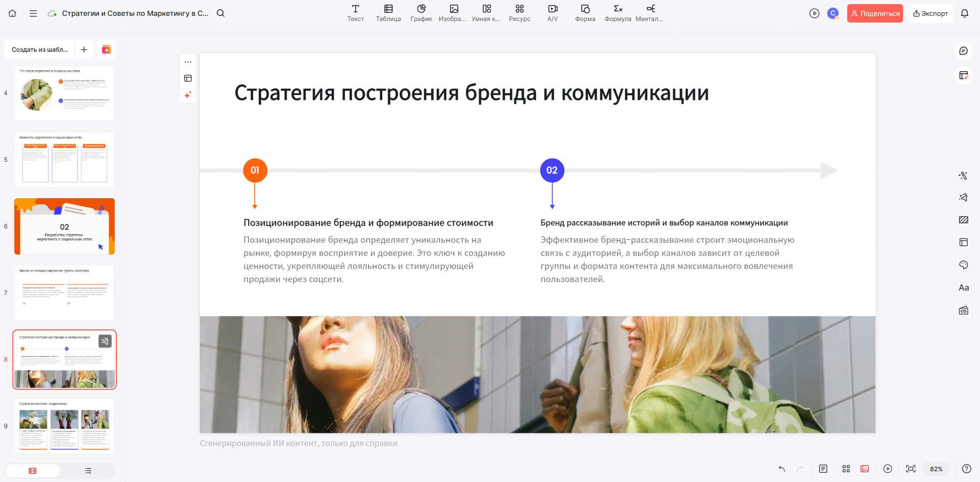Create a mind map via the Ментал tool

[649, 13]
